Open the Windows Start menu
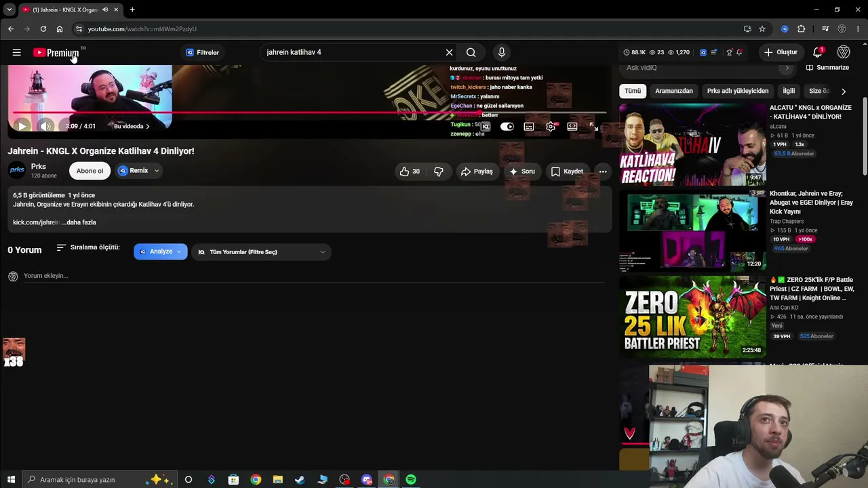The image size is (868, 488). coord(11,480)
